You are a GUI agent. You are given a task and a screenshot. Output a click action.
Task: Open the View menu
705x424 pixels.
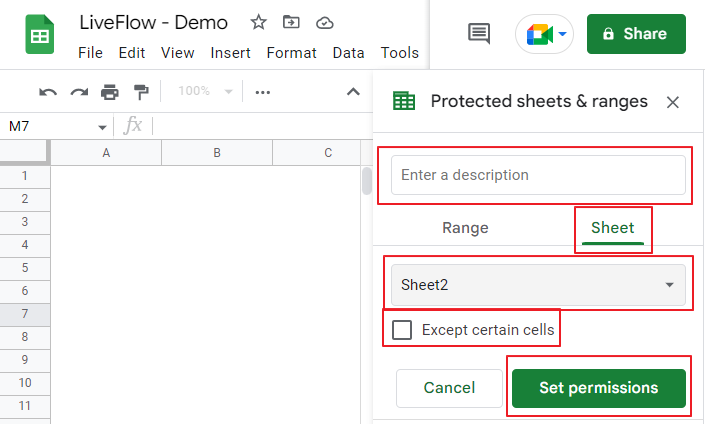point(178,53)
